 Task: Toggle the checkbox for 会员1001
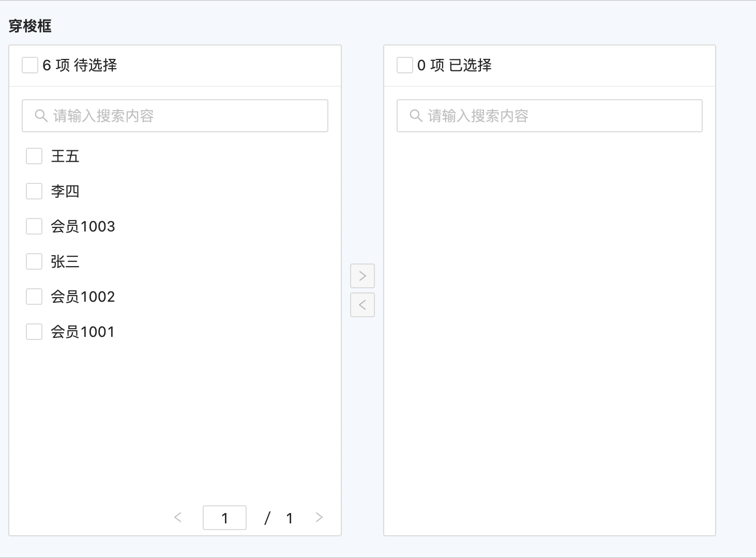[x=34, y=332]
